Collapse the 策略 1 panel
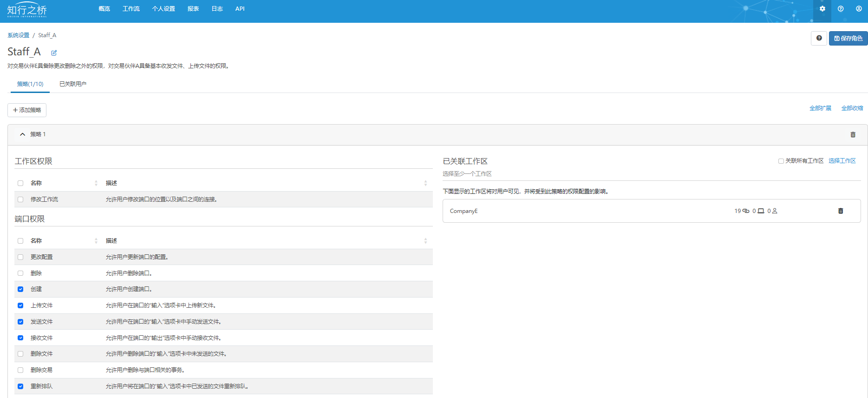This screenshot has height=398, width=868. pos(22,134)
